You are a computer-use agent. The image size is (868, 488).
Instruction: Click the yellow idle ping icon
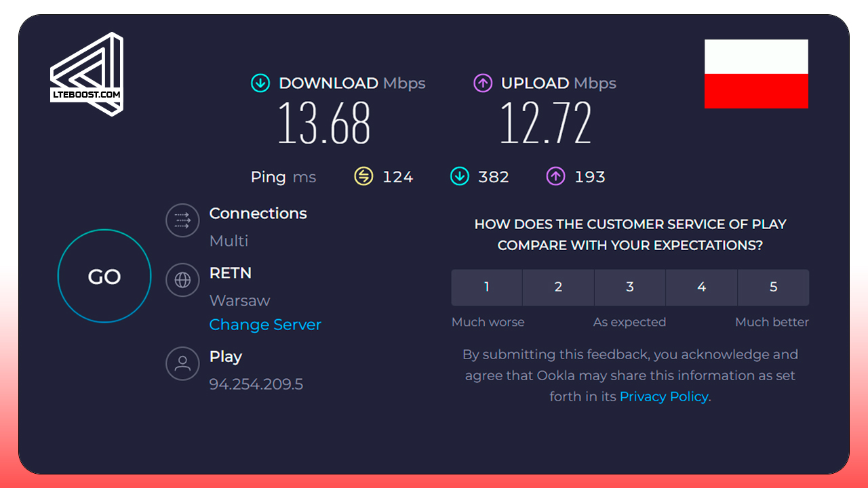[x=364, y=177]
